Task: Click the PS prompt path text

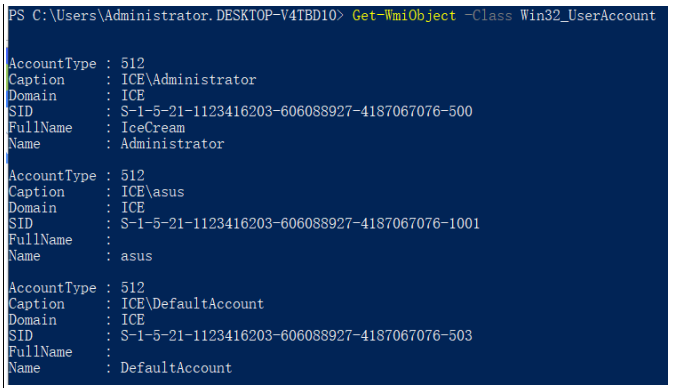Action: pyautogui.click(x=176, y=16)
